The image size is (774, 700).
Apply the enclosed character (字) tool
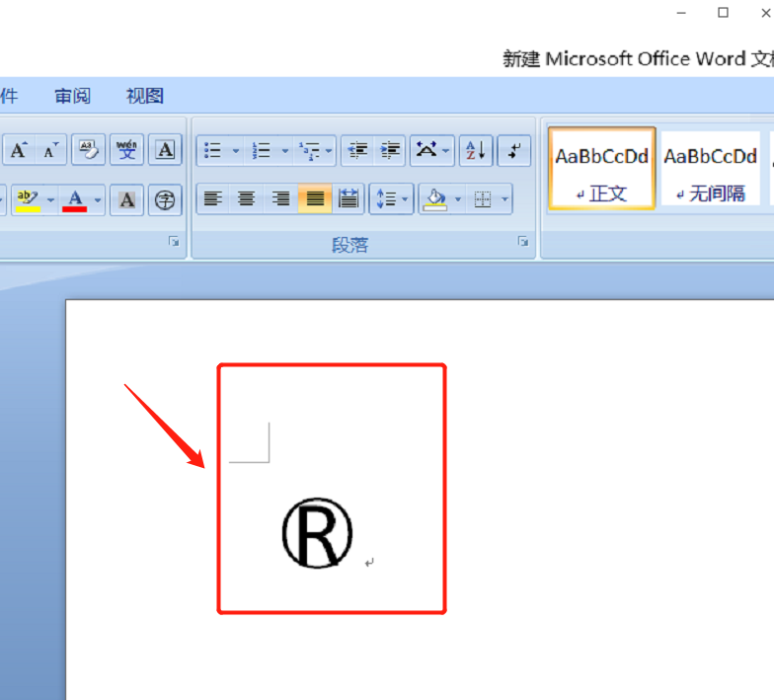[166, 200]
